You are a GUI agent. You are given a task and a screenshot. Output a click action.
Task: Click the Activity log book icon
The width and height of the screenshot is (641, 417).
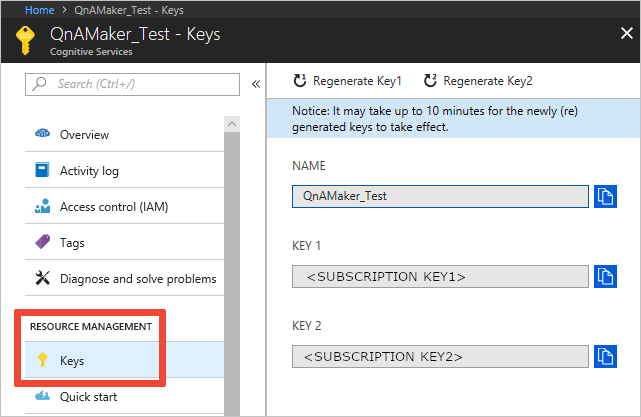click(x=43, y=170)
